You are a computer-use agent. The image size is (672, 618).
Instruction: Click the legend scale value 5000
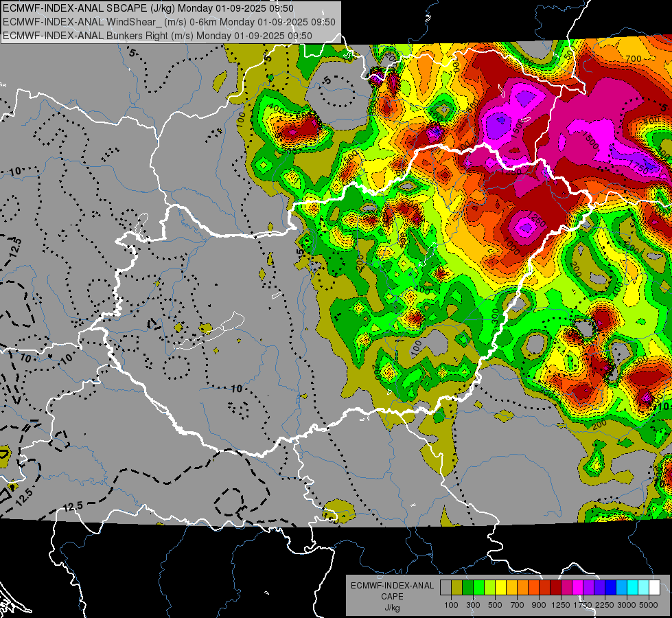649,605
